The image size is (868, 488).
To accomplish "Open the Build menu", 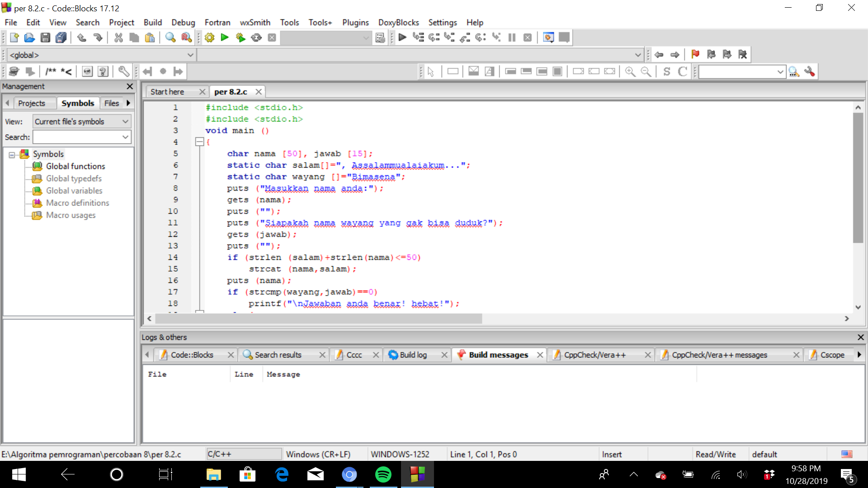I will point(153,22).
